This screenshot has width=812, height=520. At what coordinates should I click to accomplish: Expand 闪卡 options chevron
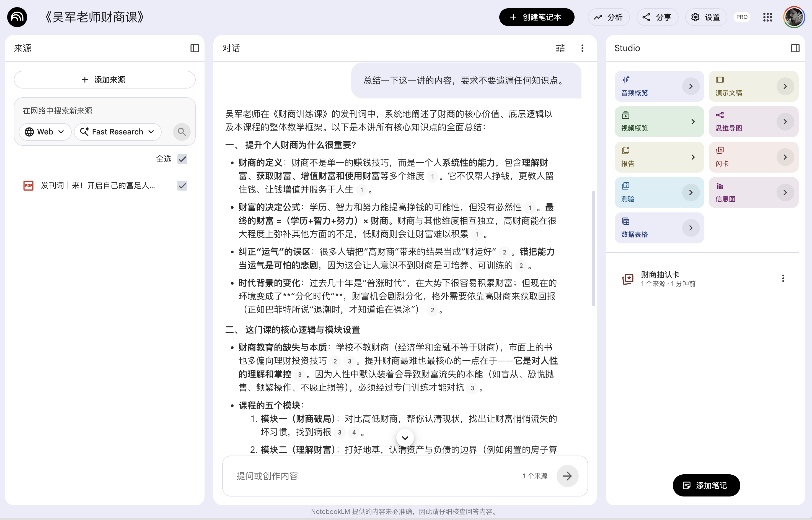point(785,157)
